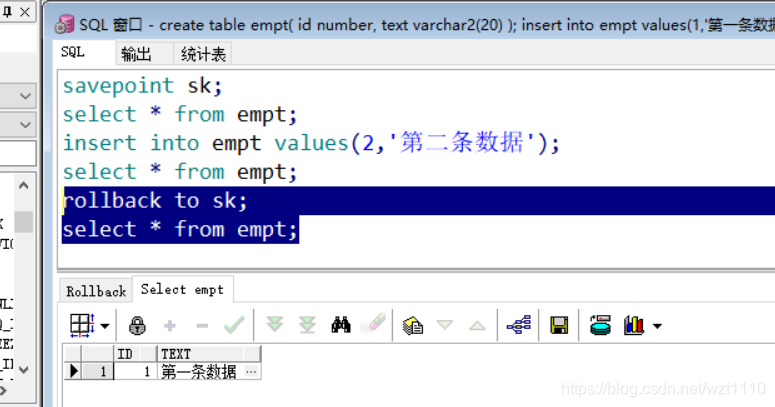Click the insert into empt values line

pos(311,143)
